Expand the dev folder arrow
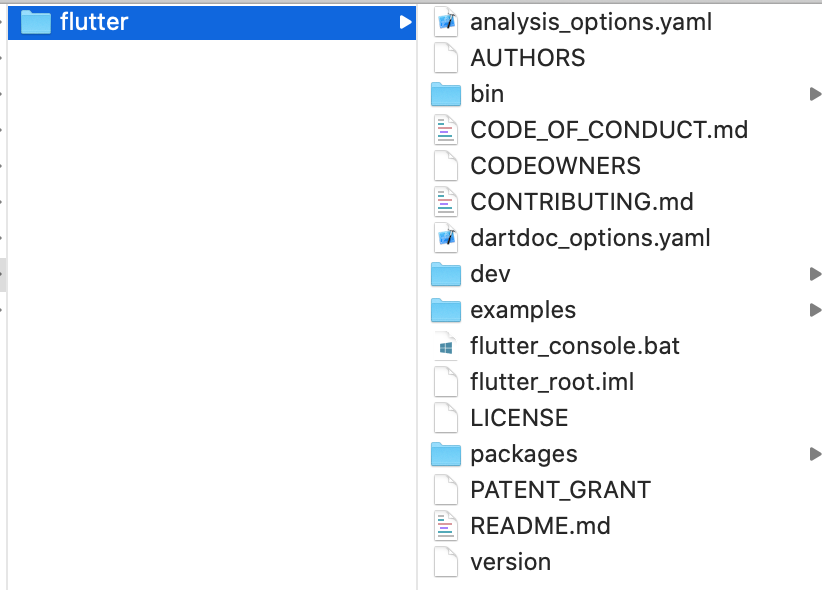 click(815, 274)
